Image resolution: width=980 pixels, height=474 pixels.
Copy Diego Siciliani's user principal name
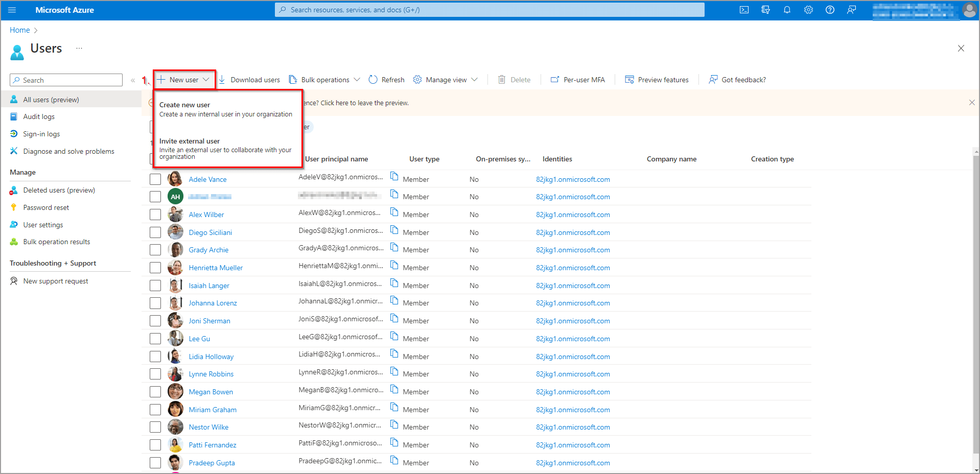click(394, 229)
